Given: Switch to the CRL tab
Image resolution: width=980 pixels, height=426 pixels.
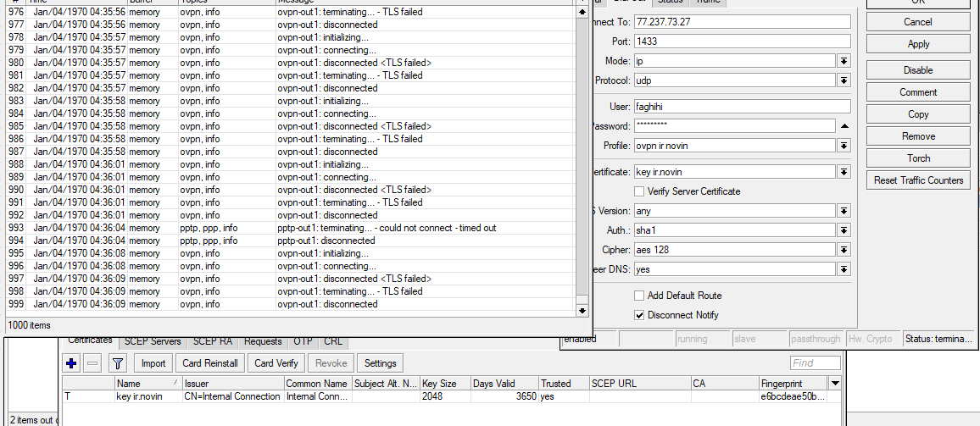Looking at the screenshot, I should [334, 341].
